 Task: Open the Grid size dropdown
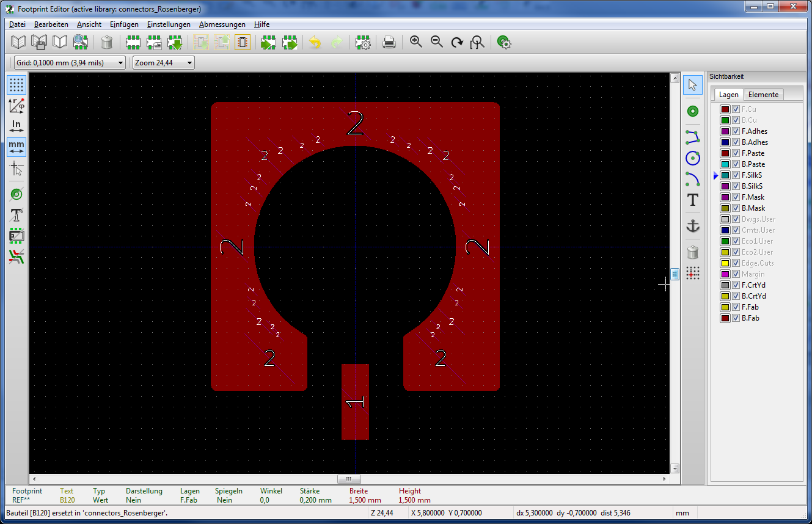pos(70,63)
